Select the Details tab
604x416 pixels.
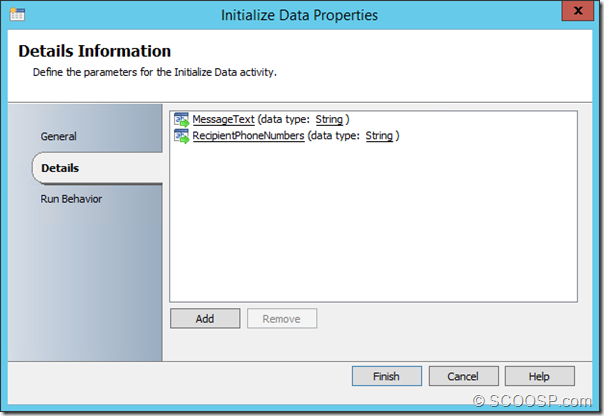pyautogui.click(x=60, y=168)
